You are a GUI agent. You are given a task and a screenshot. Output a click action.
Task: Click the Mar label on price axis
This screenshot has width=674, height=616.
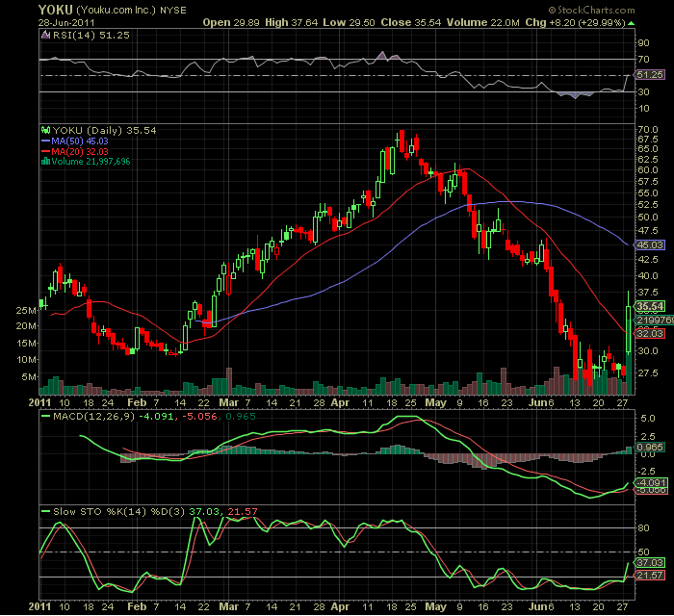click(x=228, y=402)
